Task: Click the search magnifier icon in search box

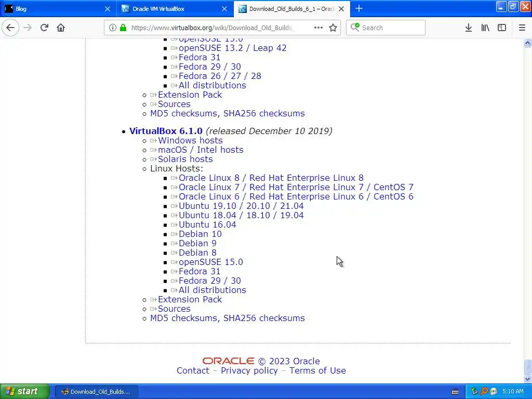Action: coord(355,27)
